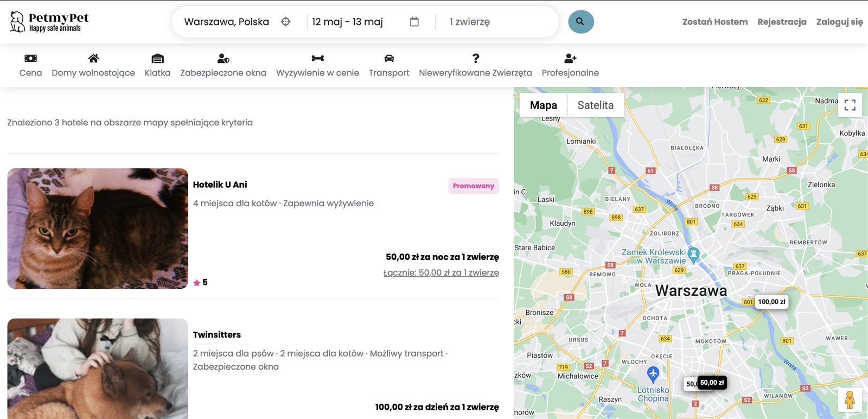Click the 100,00 zł map price marker
This screenshot has height=419, width=868.
click(771, 302)
